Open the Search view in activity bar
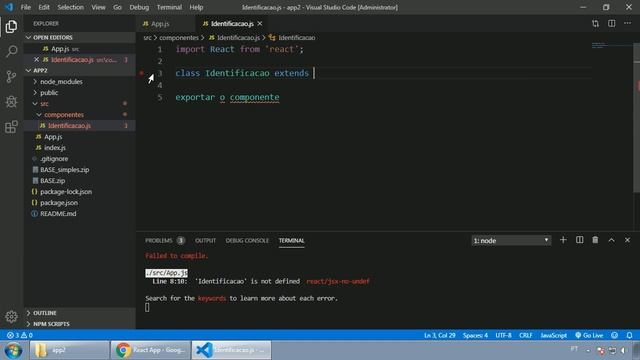 point(11,51)
